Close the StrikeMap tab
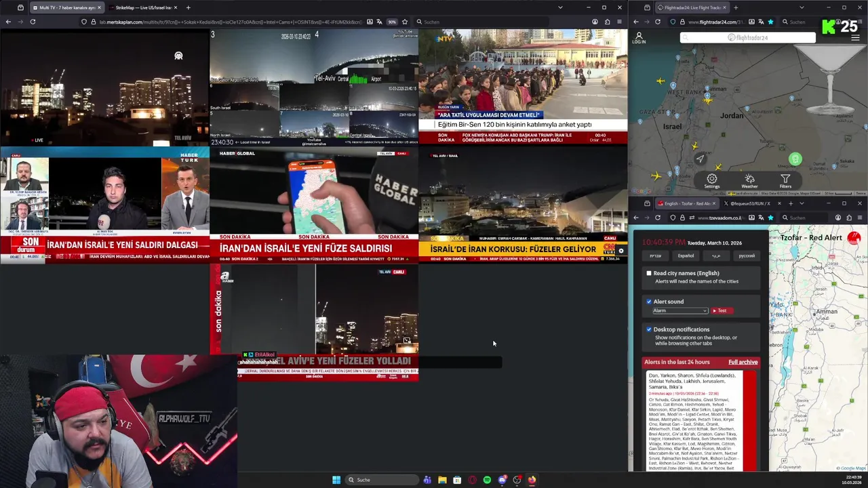The image size is (868, 488). coord(175,7)
